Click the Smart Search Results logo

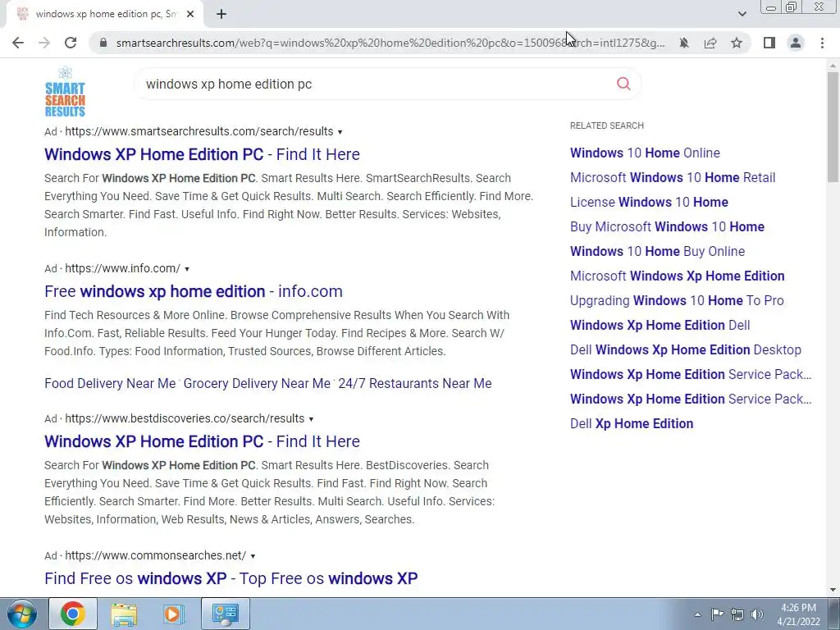(x=65, y=92)
